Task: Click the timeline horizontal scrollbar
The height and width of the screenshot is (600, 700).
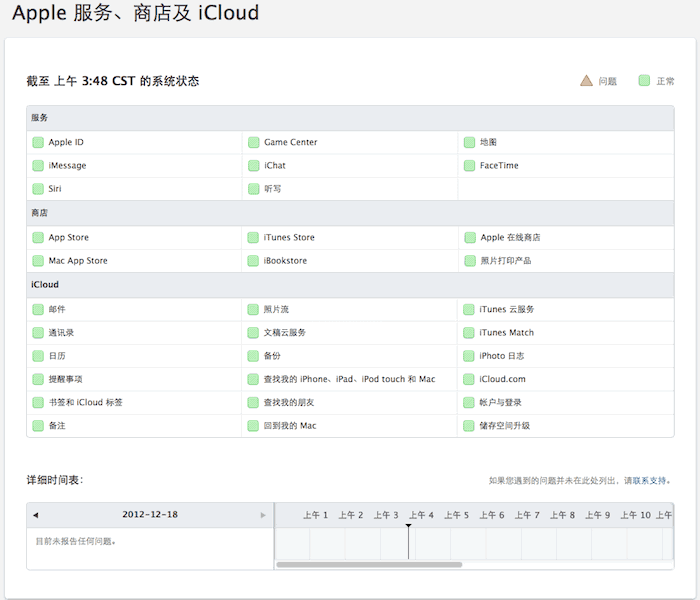Action: coord(369,565)
